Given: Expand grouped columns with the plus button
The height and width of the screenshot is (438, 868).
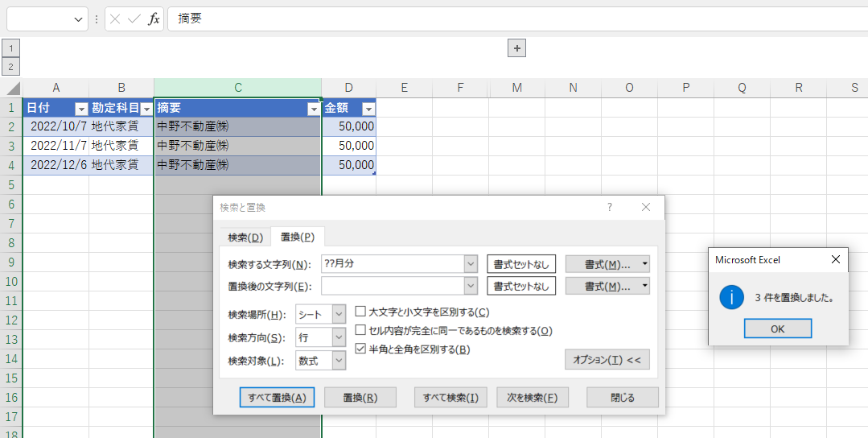Looking at the screenshot, I should 516,48.
